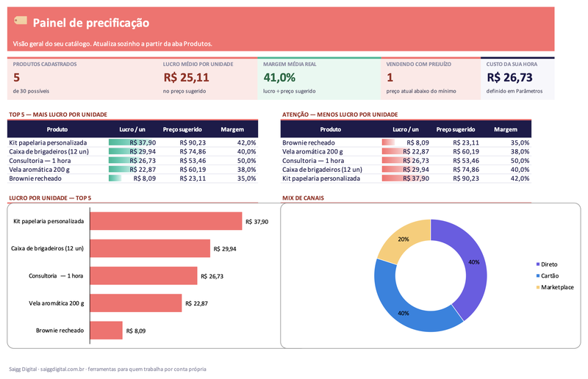Select the Produtos cadastrados value 5
588x379 pixels.
point(16,78)
